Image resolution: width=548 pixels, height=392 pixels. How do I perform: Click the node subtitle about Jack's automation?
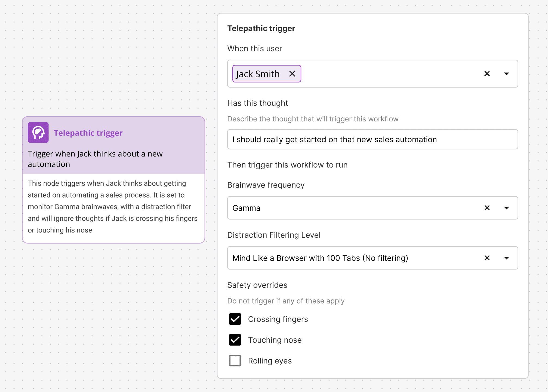point(95,159)
